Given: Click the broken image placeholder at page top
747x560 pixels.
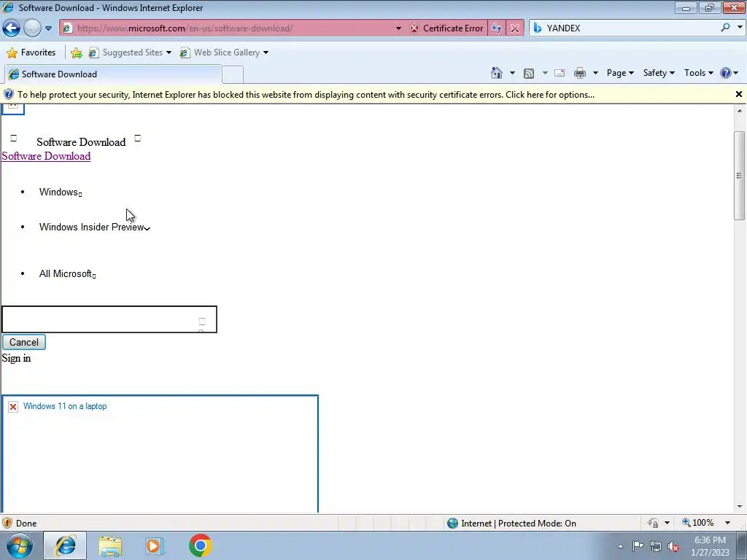Looking at the screenshot, I should pos(13,109).
